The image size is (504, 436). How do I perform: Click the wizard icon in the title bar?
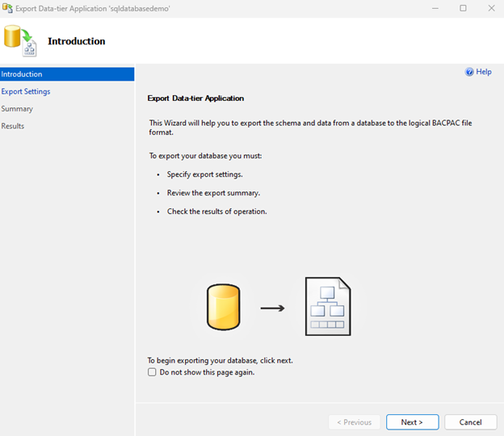pos(7,8)
